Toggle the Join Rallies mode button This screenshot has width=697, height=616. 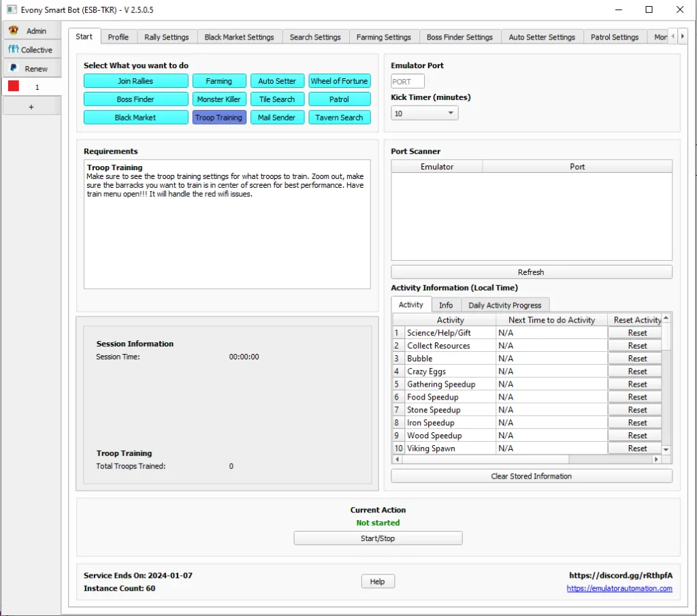(135, 81)
